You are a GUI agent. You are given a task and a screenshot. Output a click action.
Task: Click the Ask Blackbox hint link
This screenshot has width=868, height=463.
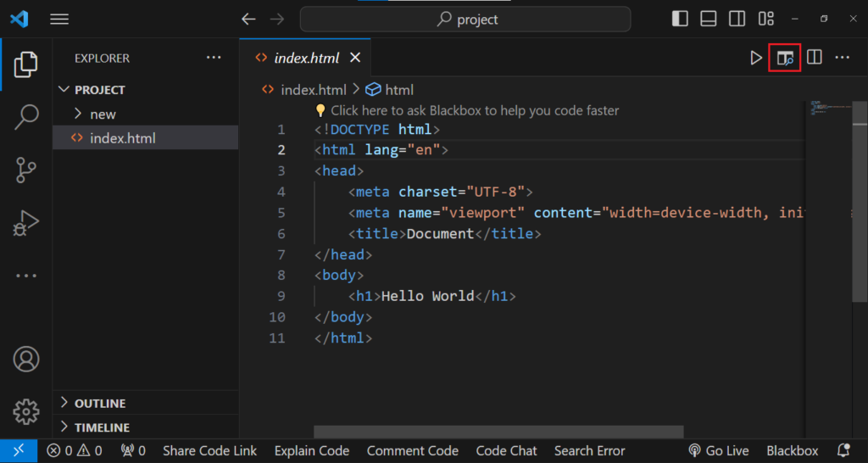[x=474, y=110]
